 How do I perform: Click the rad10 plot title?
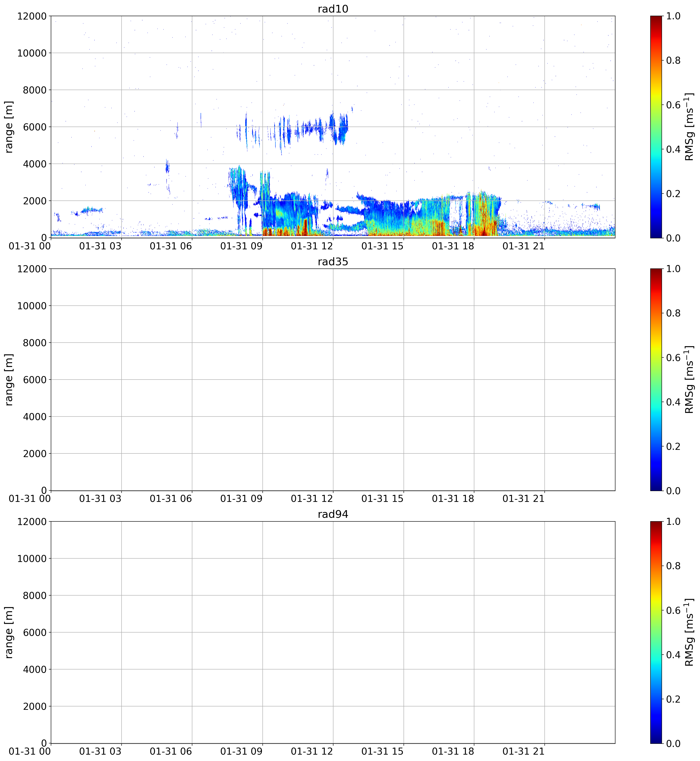pyautogui.click(x=333, y=9)
